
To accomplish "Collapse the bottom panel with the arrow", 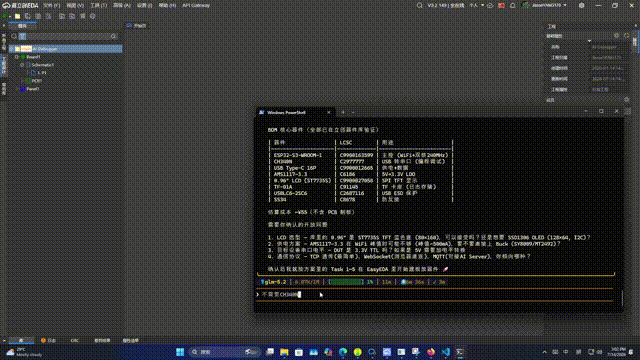I will tap(4, 340).
